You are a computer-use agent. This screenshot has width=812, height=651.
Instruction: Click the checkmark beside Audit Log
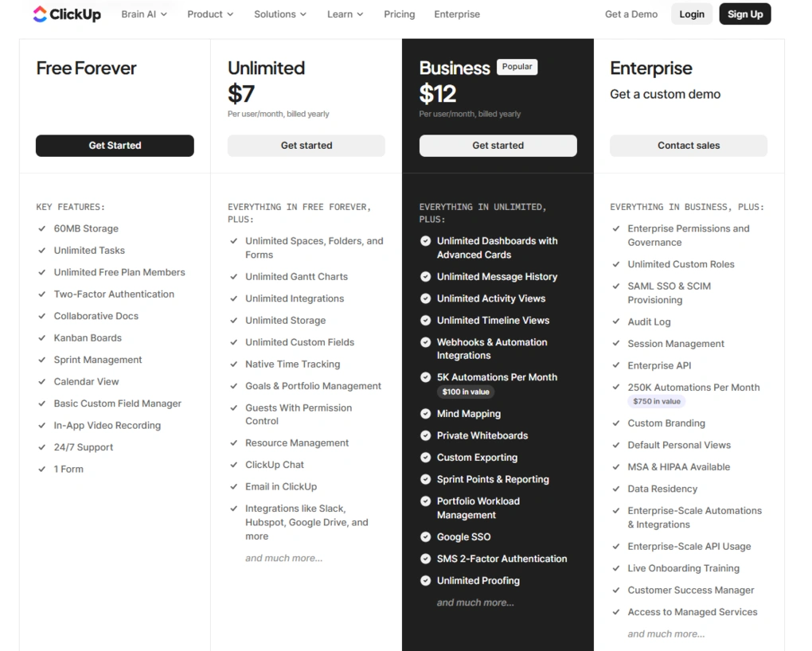tap(616, 322)
